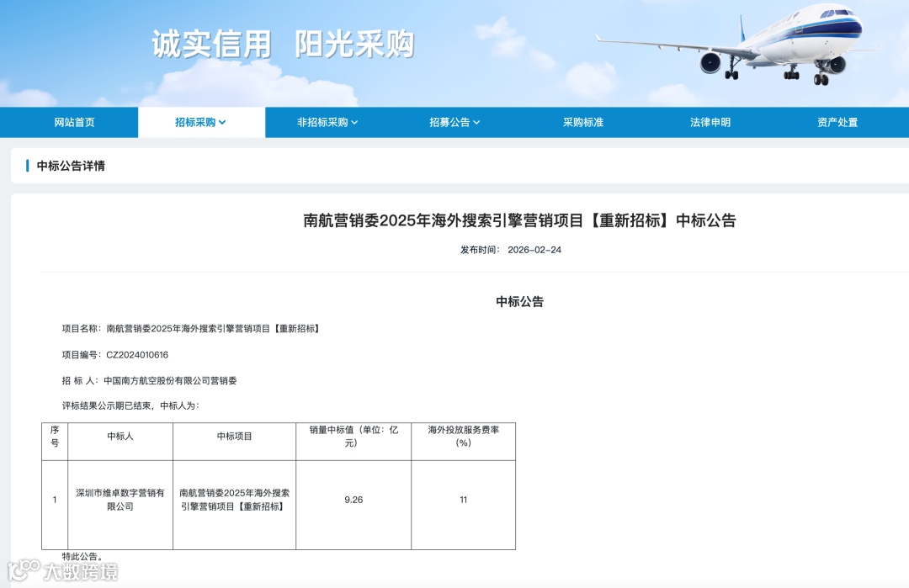Open the 招募公告 menu tab
The height and width of the screenshot is (588, 909).
pos(454,122)
